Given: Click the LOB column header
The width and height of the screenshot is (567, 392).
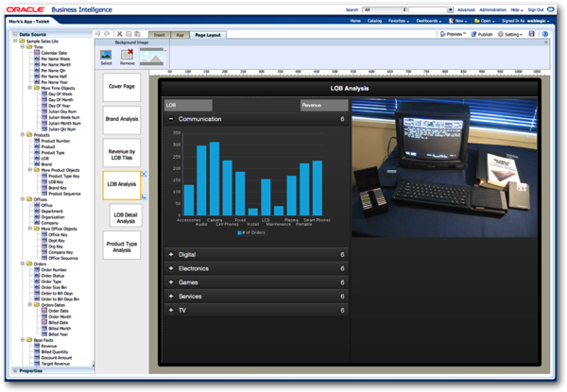Looking at the screenshot, I should tap(188, 105).
